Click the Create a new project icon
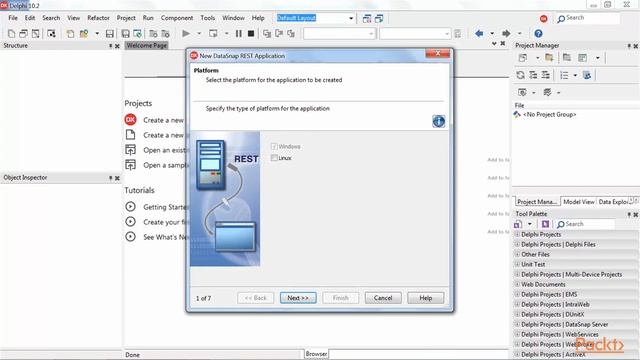The height and width of the screenshot is (360, 640). coord(130,120)
